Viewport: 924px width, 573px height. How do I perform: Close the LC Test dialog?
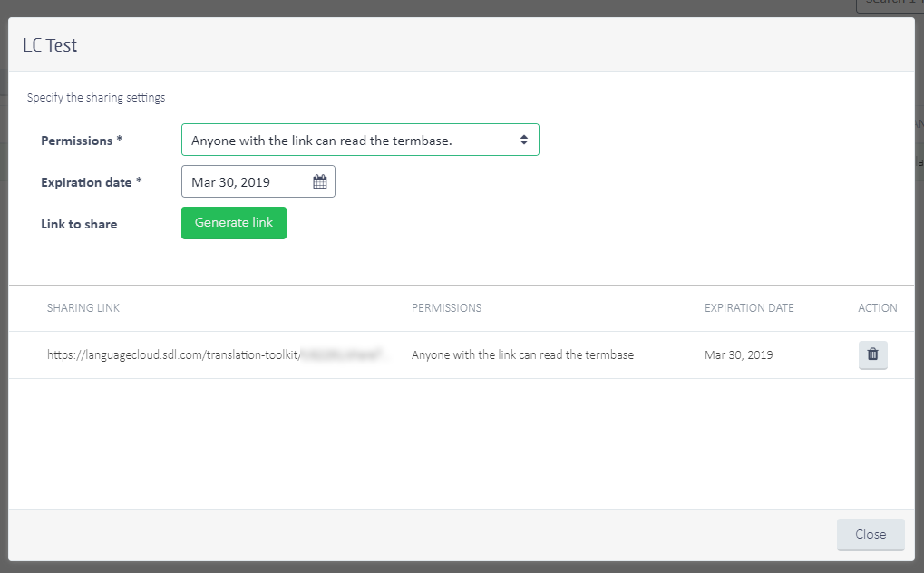click(870, 534)
